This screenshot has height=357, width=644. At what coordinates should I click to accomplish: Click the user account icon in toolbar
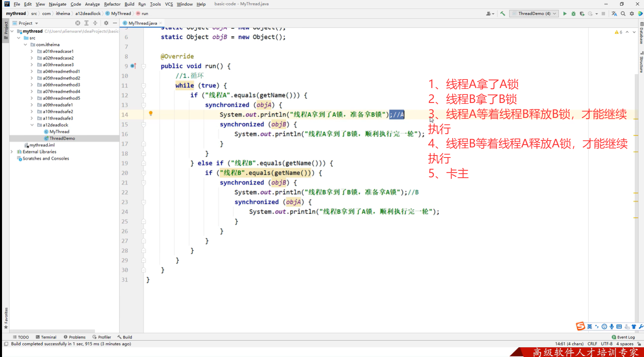click(489, 14)
